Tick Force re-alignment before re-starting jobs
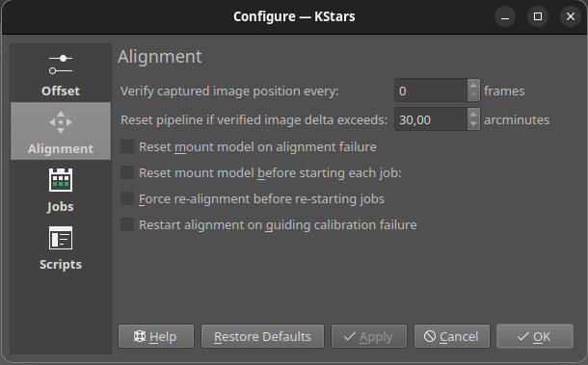This screenshot has height=365, width=588. point(127,198)
